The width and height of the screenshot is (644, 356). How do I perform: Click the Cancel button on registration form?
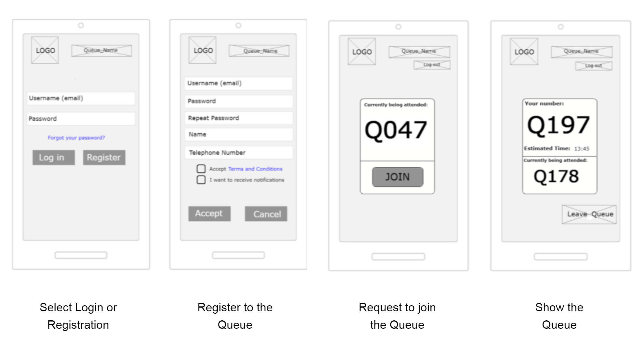coord(266,214)
